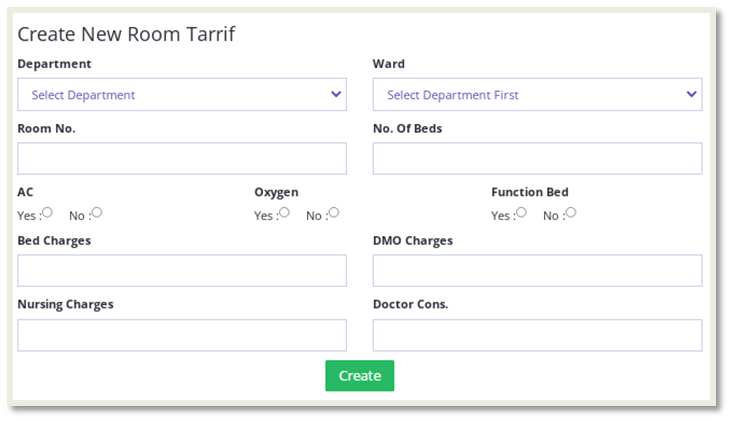Click the Bed Charges input field
Screen dimensions: 731x421
pyautogui.click(x=181, y=270)
